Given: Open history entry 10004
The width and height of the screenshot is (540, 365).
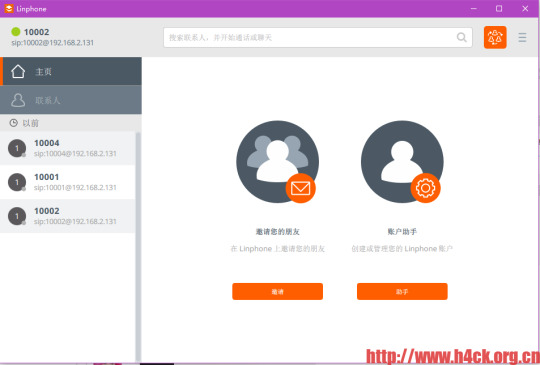Looking at the screenshot, I should point(68,148).
